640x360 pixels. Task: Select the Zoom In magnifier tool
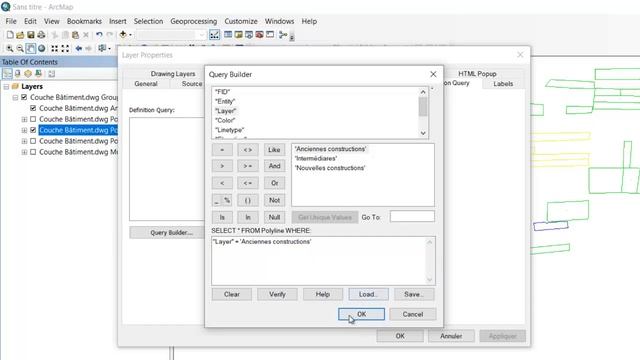point(9,49)
